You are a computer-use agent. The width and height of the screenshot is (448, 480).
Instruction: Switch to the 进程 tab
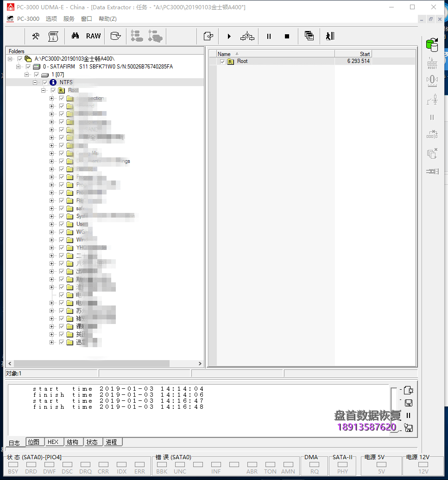coord(112,442)
